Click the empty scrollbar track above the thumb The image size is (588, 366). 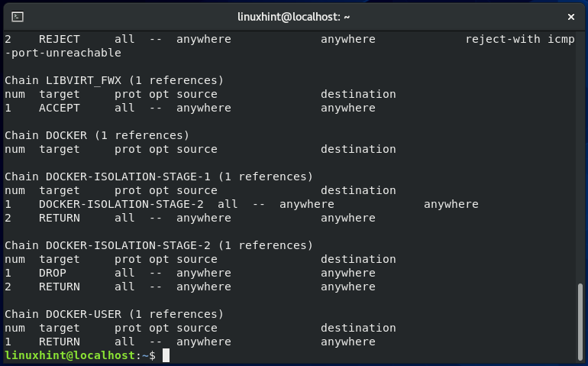pyautogui.click(x=580, y=157)
